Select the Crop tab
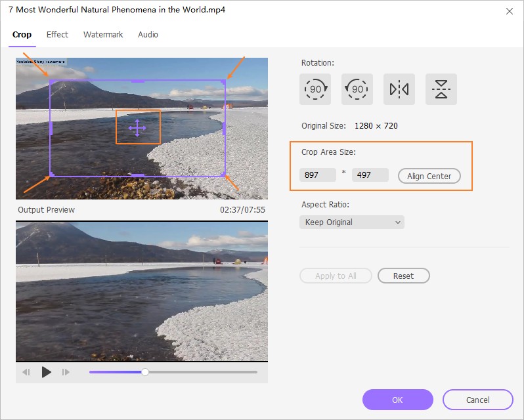 22,35
